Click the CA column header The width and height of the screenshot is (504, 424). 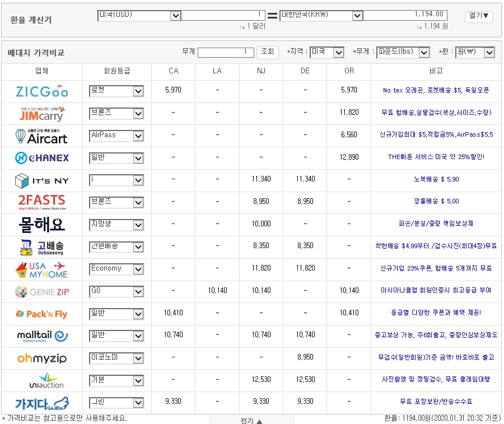[x=173, y=71]
